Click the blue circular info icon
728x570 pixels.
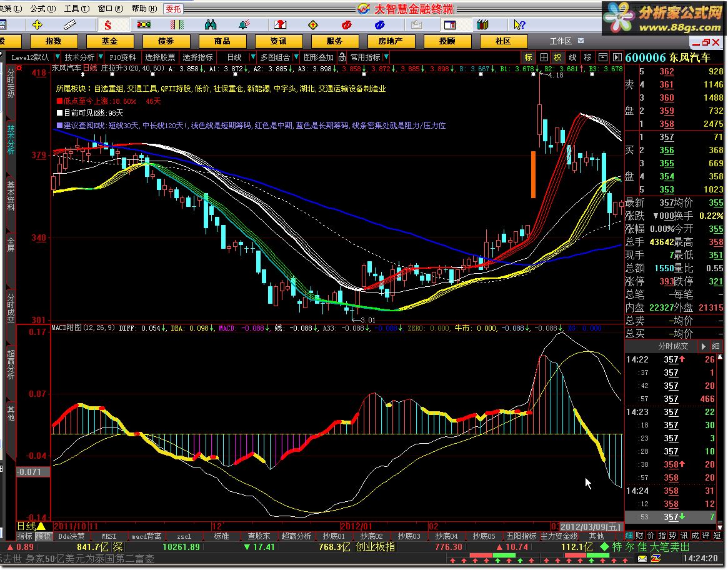(380, 24)
